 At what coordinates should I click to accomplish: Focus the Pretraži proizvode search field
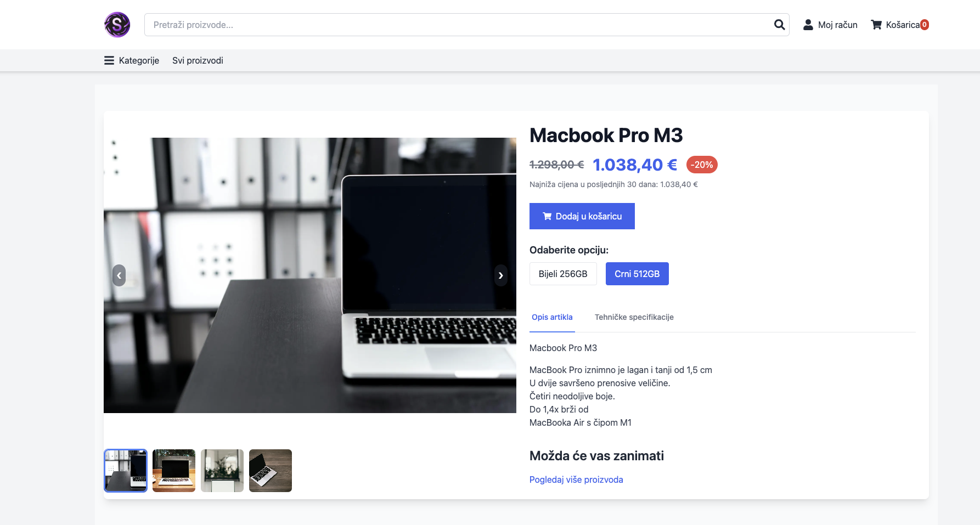coord(459,25)
